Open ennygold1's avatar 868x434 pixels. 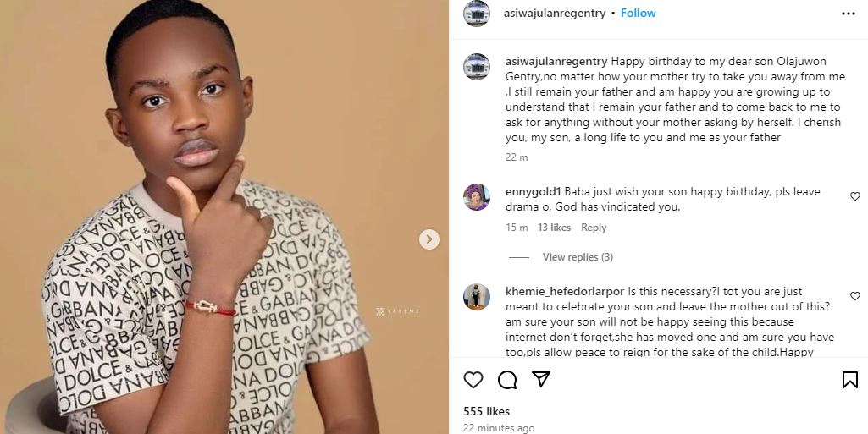(x=477, y=197)
